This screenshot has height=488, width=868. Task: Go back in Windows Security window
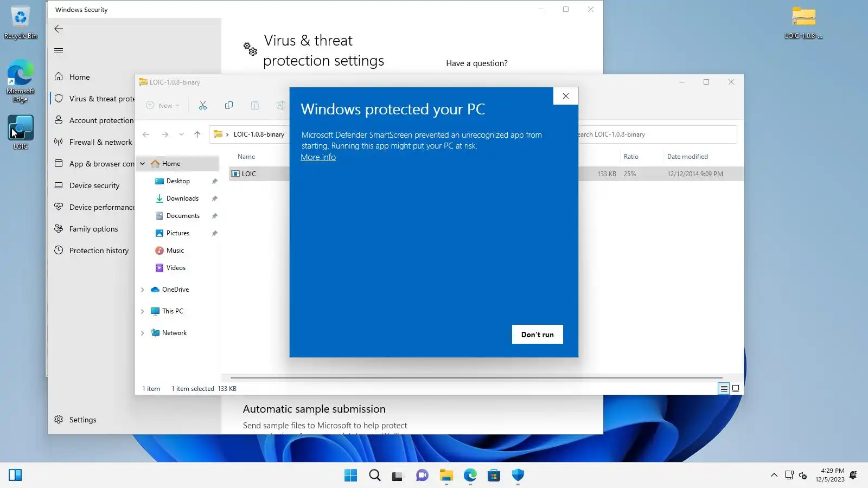(59, 29)
